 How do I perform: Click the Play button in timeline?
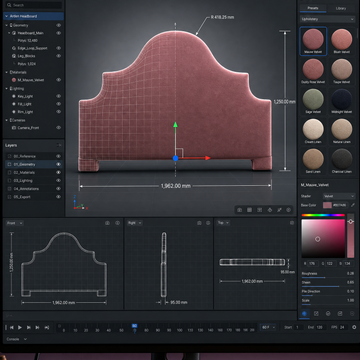(20, 327)
